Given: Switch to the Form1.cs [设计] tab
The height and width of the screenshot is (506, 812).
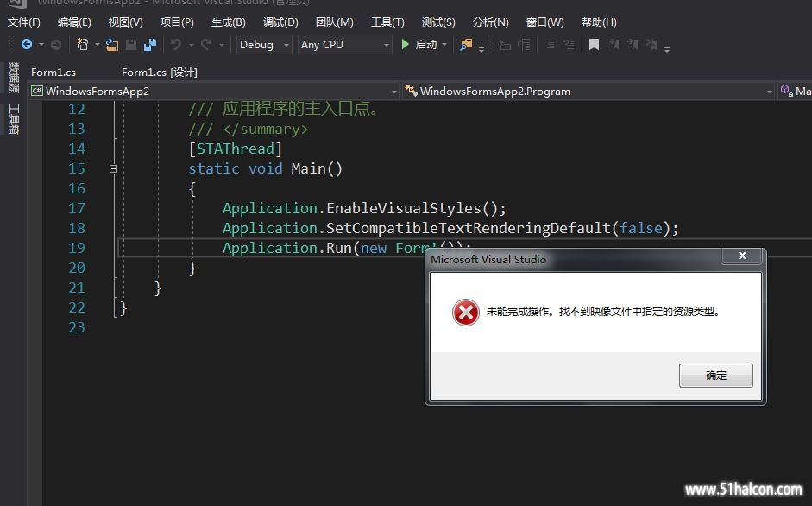Looking at the screenshot, I should coord(160,72).
